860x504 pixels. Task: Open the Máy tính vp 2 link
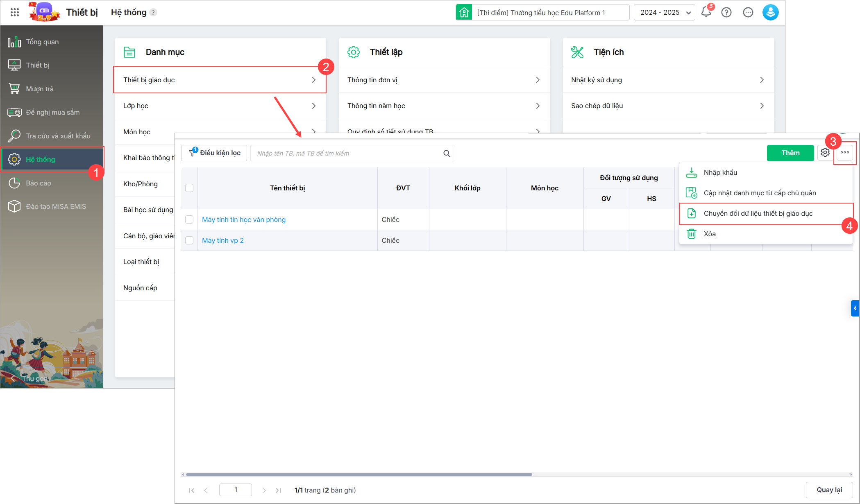pos(223,240)
